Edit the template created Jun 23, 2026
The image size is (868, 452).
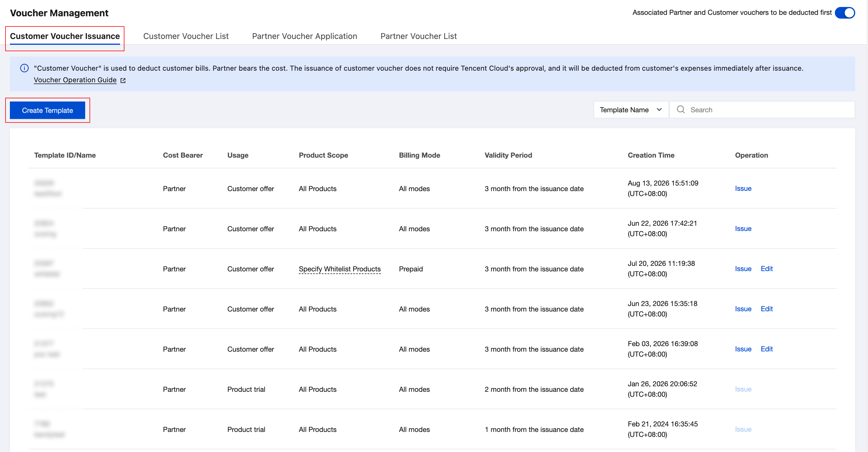coord(767,309)
